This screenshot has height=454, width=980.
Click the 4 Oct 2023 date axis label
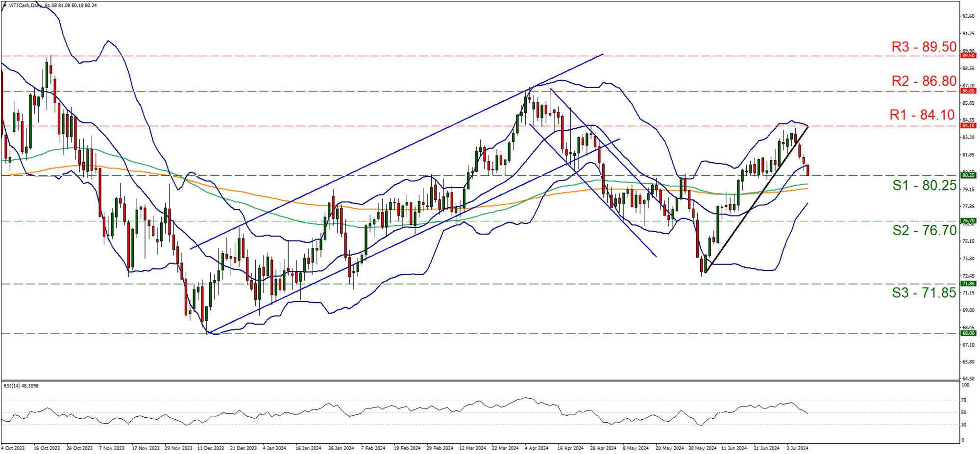[x=14, y=448]
